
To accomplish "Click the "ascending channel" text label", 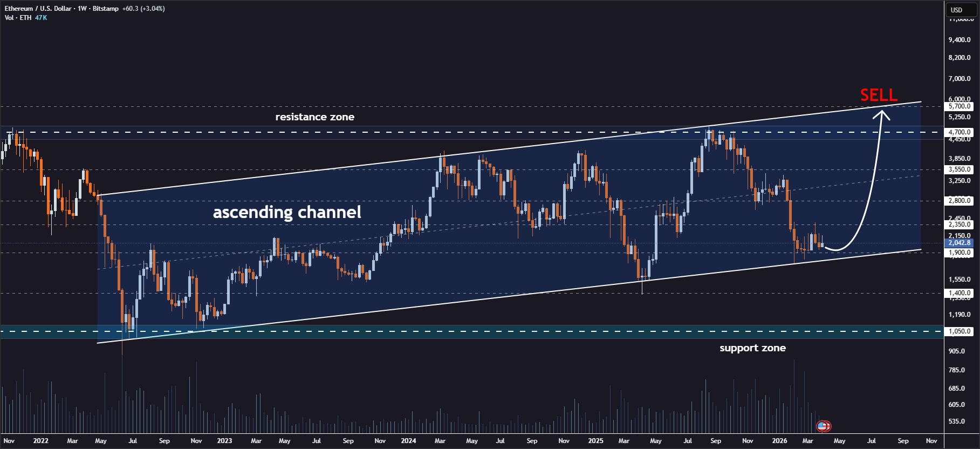I will pos(287,212).
